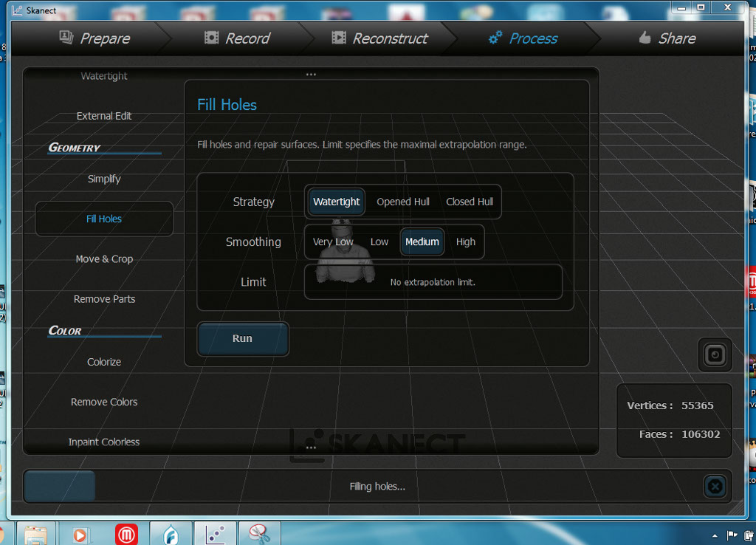Screen dimensions: 756x545
Task: Cancel the filling holes operation
Action: tap(715, 486)
